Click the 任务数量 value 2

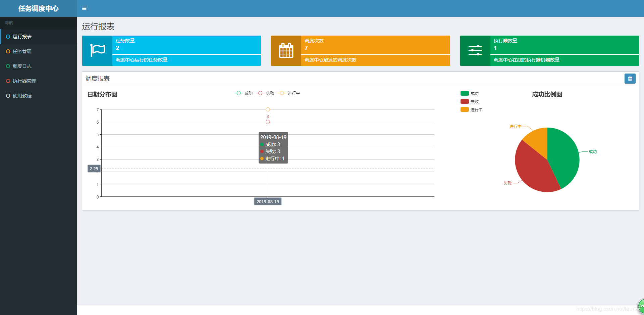(117, 48)
